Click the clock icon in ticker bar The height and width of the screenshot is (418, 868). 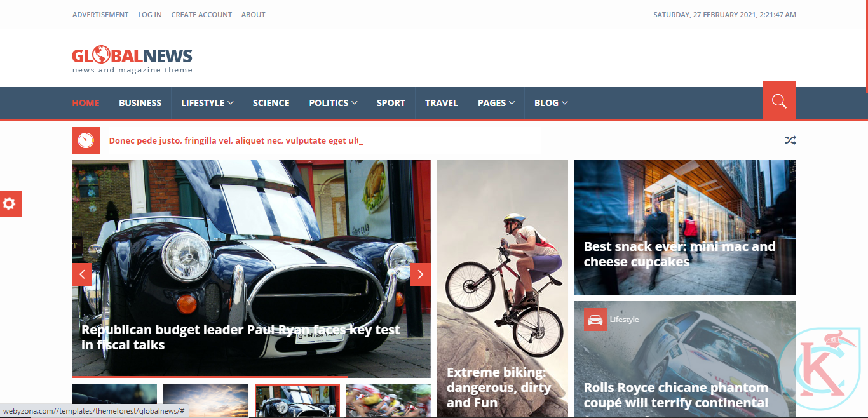86,140
